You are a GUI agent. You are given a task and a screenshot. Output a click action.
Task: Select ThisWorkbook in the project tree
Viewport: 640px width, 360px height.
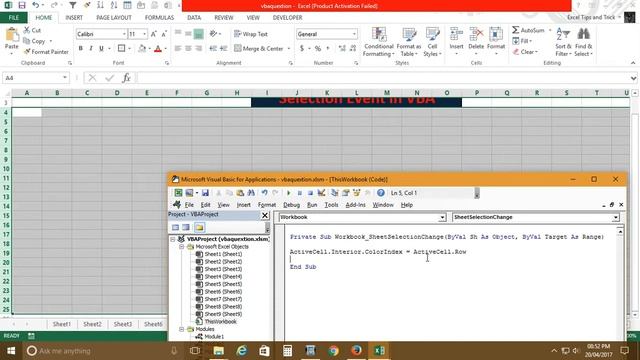point(220,322)
